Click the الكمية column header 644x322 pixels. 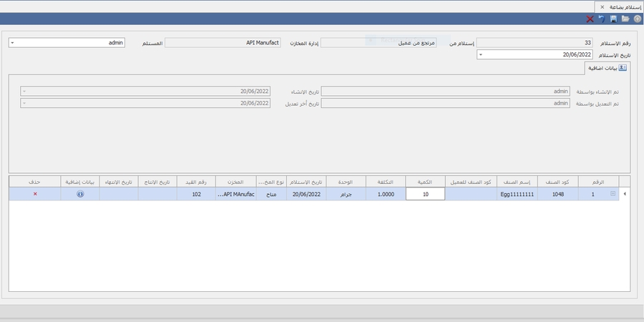[425, 181]
